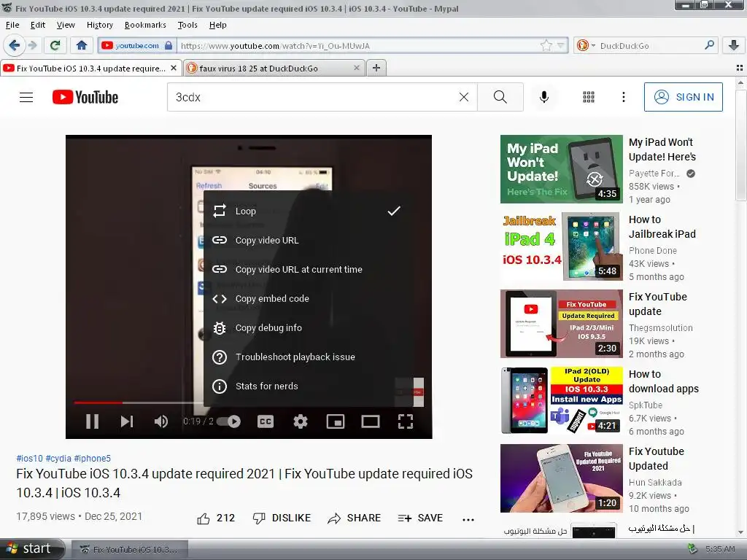Open the player settings gear
This screenshot has height=560, width=747.
coord(300,421)
